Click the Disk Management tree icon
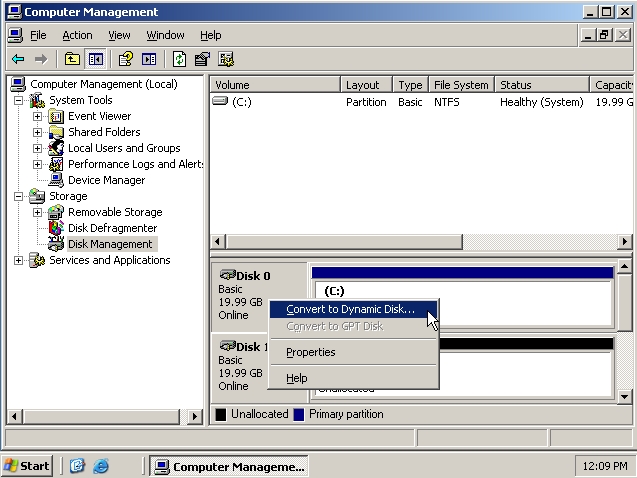 [x=56, y=244]
